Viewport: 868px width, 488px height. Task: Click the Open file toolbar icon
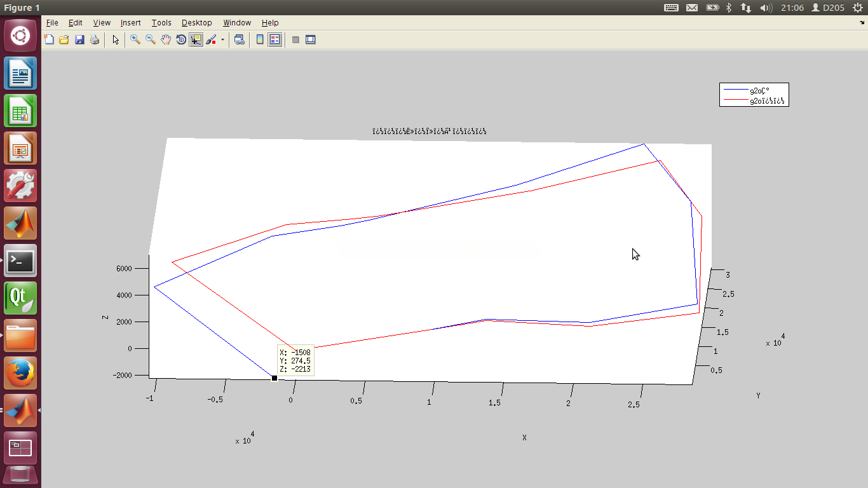click(64, 39)
